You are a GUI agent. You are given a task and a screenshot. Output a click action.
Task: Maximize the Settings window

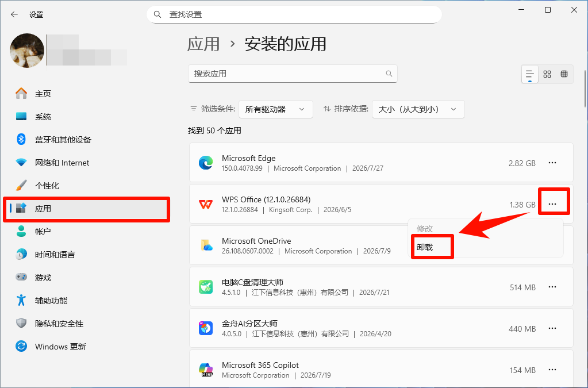pyautogui.click(x=548, y=10)
